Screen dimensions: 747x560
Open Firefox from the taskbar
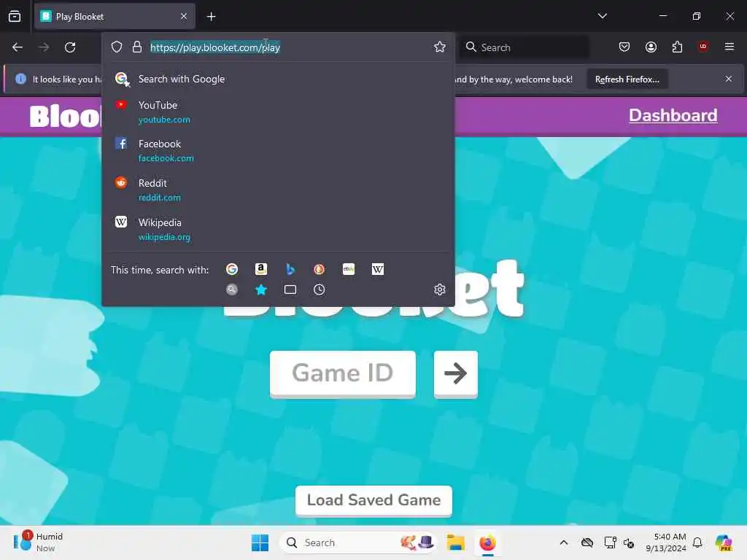(487, 542)
